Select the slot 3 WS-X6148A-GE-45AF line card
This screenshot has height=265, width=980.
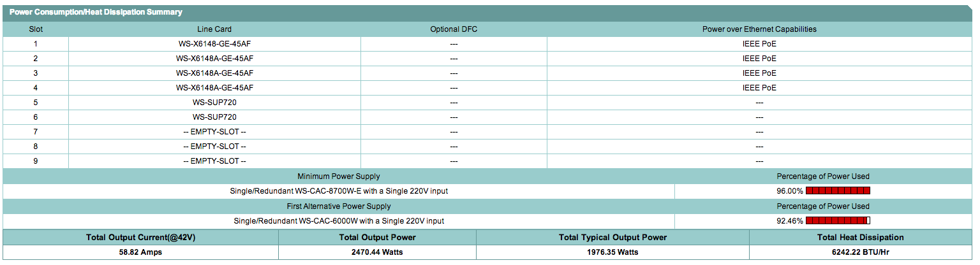click(x=214, y=73)
